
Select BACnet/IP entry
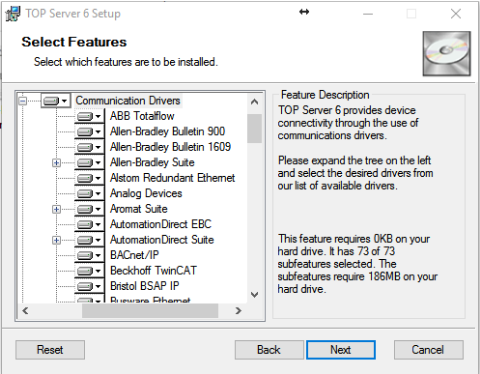pos(135,255)
